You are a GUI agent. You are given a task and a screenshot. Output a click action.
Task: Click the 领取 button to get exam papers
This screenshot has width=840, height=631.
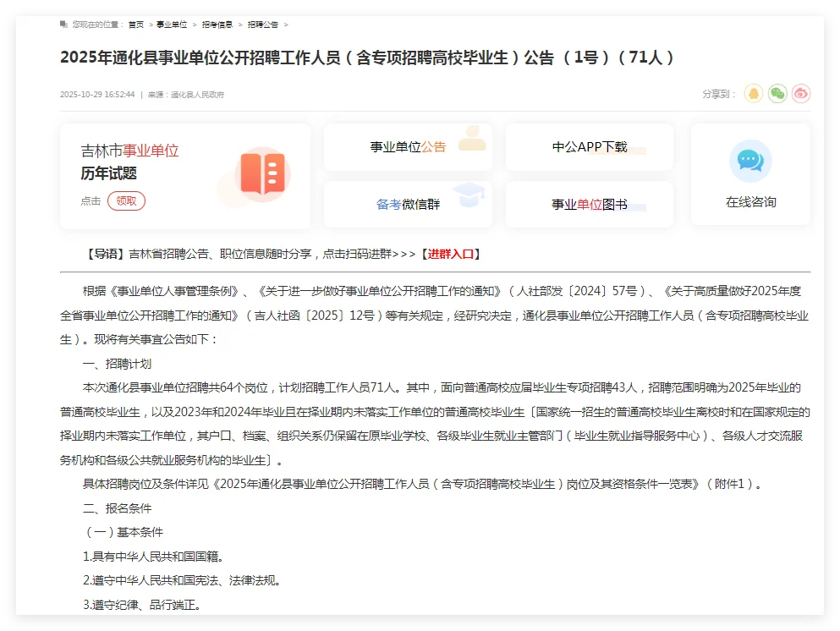[x=127, y=201]
